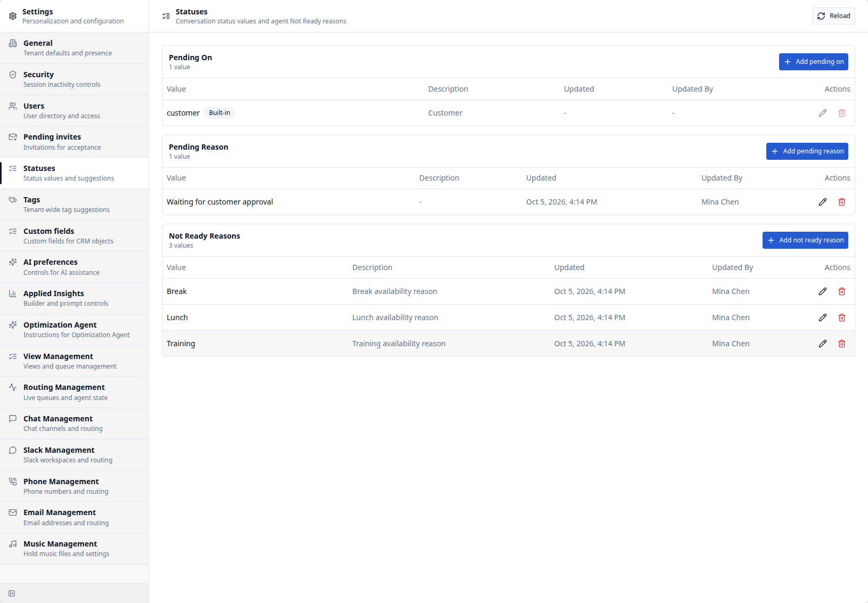Viewport: 868px width, 603px height.
Task: Reload the statuses page
Action: pyautogui.click(x=833, y=16)
